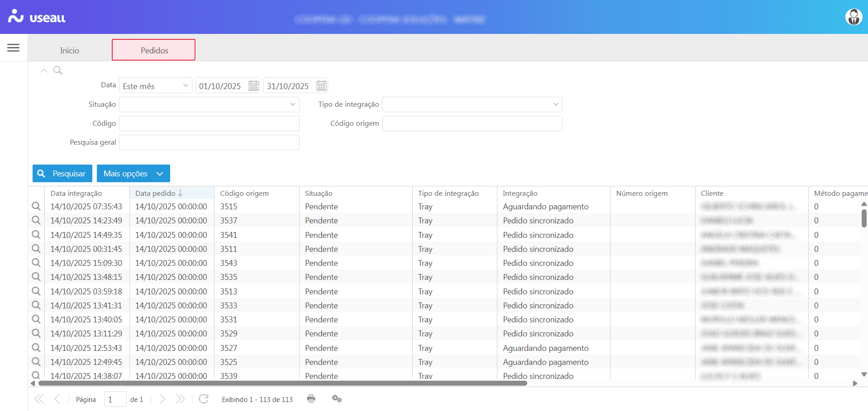The image size is (868, 411).
Task: Click the horizontal scrollbar of the grid
Action: click(x=283, y=383)
